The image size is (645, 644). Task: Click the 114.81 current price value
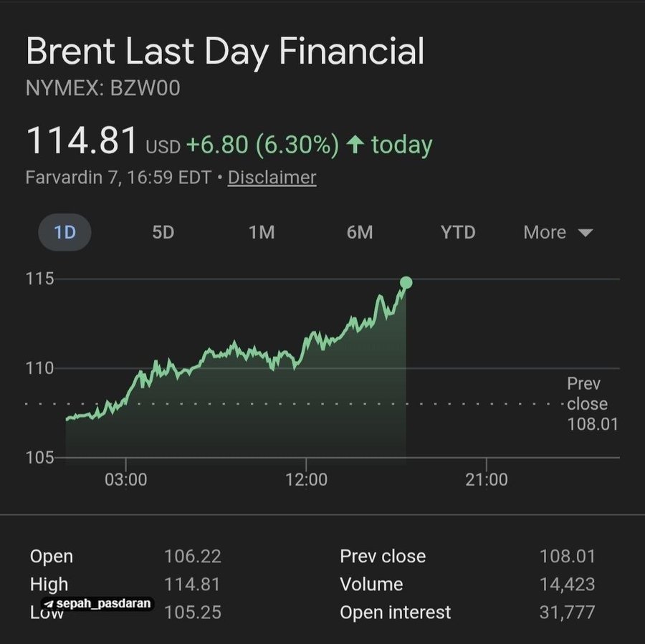pyautogui.click(x=82, y=140)
